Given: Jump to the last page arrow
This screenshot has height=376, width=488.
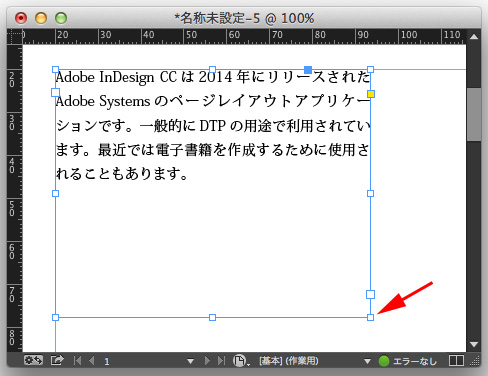Looking at the screenshot, I should (x=221, y=361).
